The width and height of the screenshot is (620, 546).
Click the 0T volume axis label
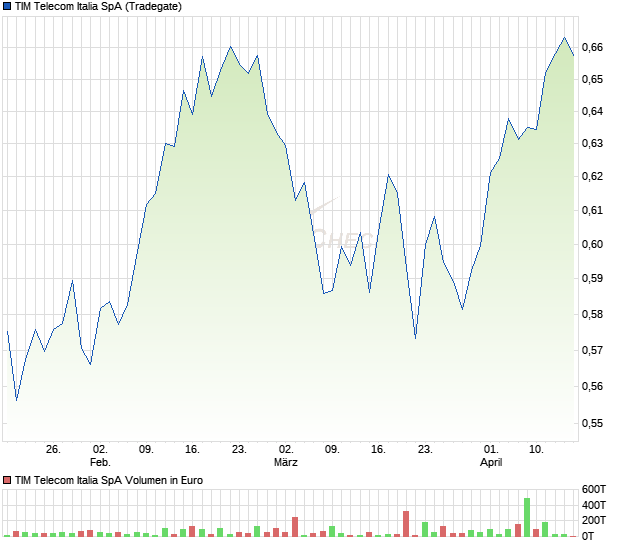pos(588,536)
